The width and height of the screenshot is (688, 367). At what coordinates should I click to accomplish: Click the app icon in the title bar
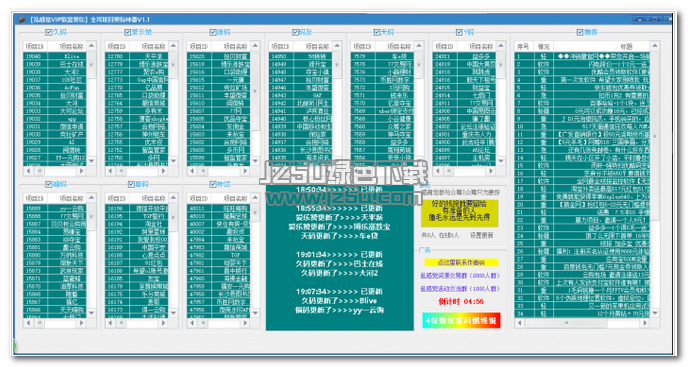22,20
